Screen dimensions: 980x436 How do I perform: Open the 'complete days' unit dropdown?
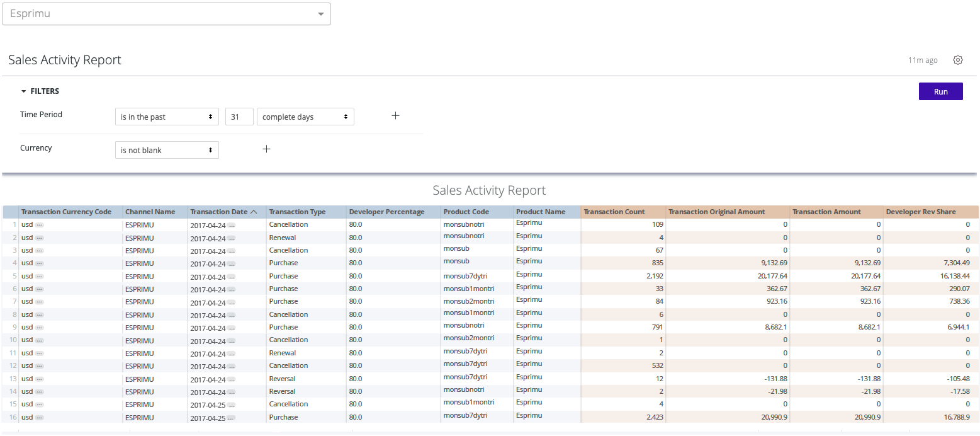pos(305,117)
